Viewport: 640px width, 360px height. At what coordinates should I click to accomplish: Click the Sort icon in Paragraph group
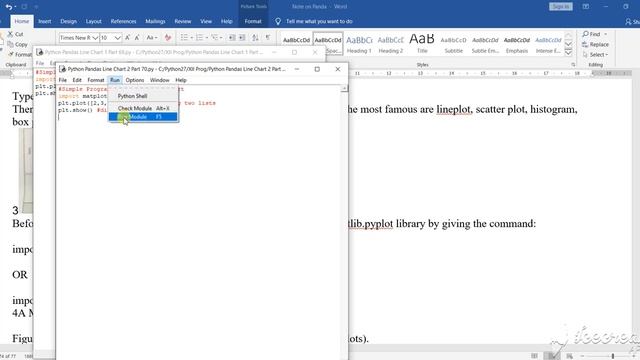pos(255,38)
